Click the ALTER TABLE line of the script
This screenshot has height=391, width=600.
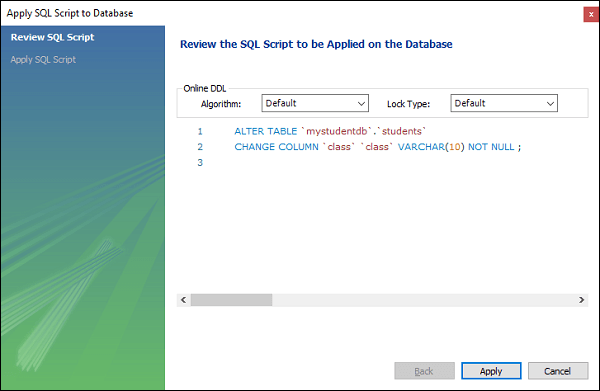click(x=330, y=131)
